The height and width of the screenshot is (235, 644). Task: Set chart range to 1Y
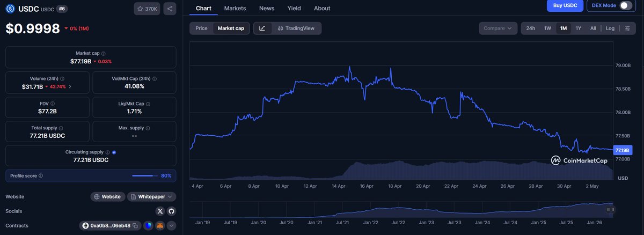tap(578, 28)
